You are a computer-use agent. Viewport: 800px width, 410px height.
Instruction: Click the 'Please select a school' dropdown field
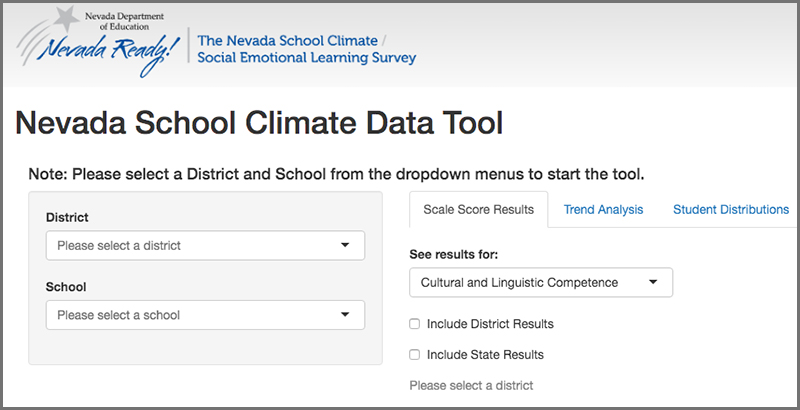205,315
